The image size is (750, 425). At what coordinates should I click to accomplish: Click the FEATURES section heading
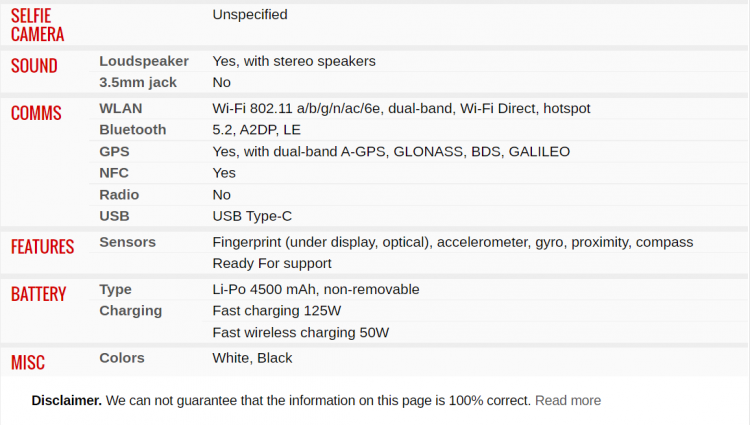(42, 247)
